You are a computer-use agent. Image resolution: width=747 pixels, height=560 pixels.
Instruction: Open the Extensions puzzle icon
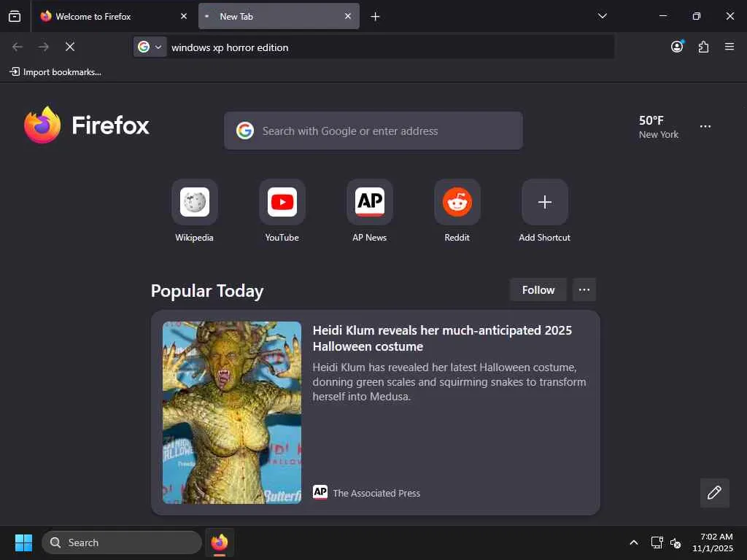[x=703, y=47]
